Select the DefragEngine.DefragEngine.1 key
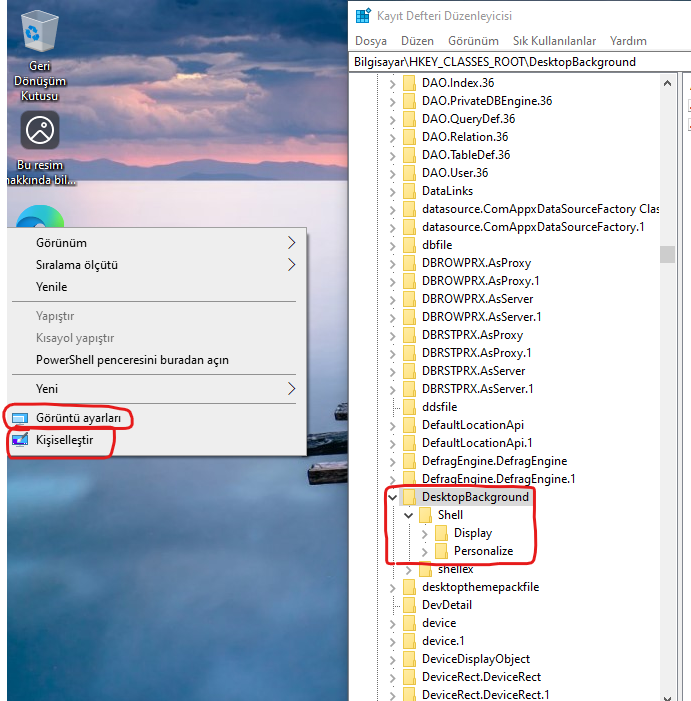 pyautogui.click(x=498, y=479)
